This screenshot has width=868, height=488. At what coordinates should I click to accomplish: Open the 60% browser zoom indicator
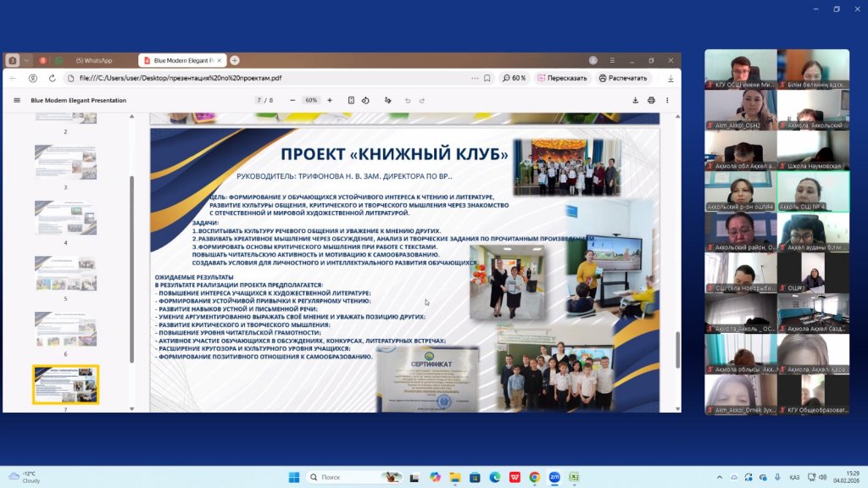(x=515, y=78)
